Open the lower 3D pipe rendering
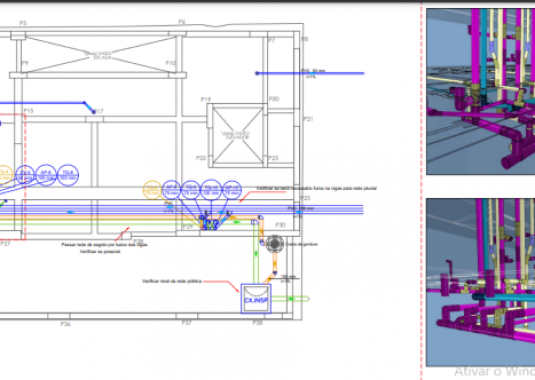Image resolution: width=535 pixels, height=380 pixels. 480,282
